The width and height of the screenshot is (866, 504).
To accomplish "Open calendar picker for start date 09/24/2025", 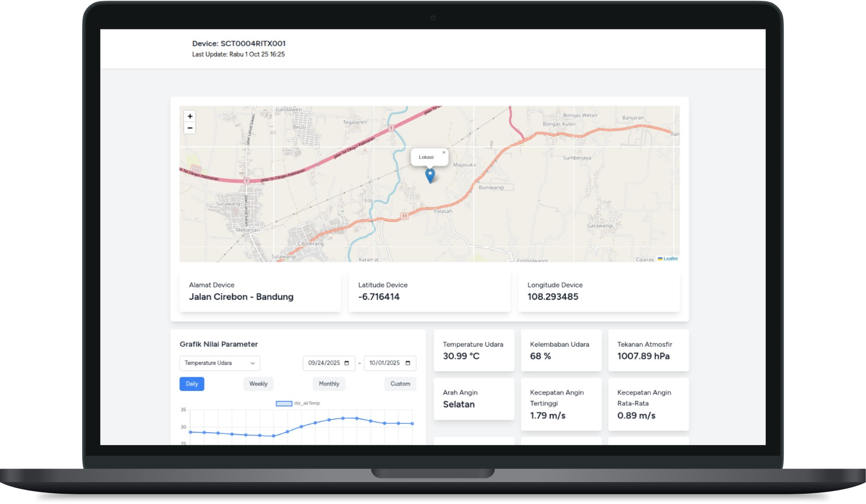I will [x=346, y=363].
